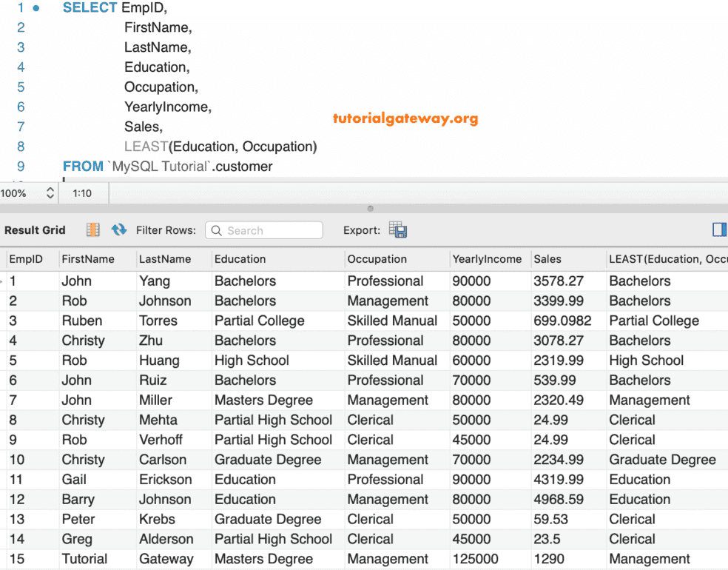
Task: Sort by the EmpID column header
Action: click(26, 259)
